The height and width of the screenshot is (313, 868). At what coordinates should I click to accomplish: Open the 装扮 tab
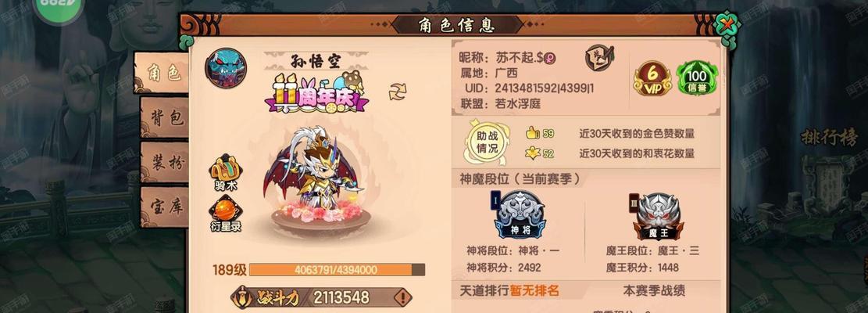(165, 162)
